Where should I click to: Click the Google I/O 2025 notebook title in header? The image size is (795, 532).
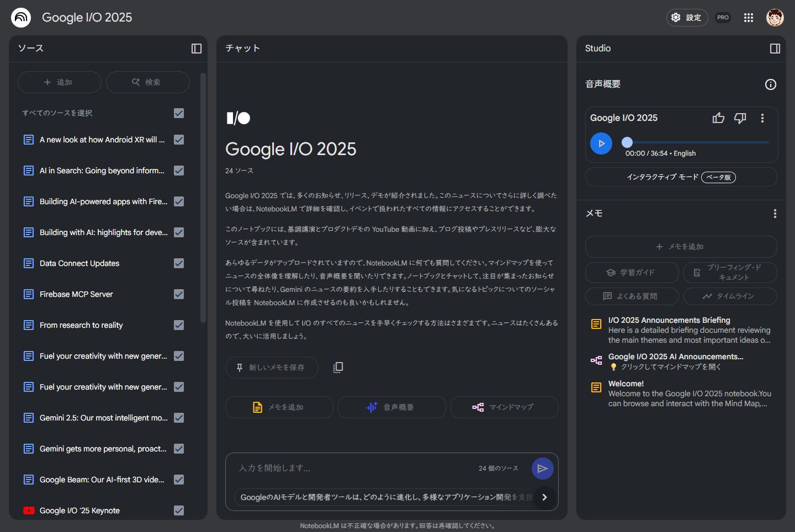click(87, 18)
